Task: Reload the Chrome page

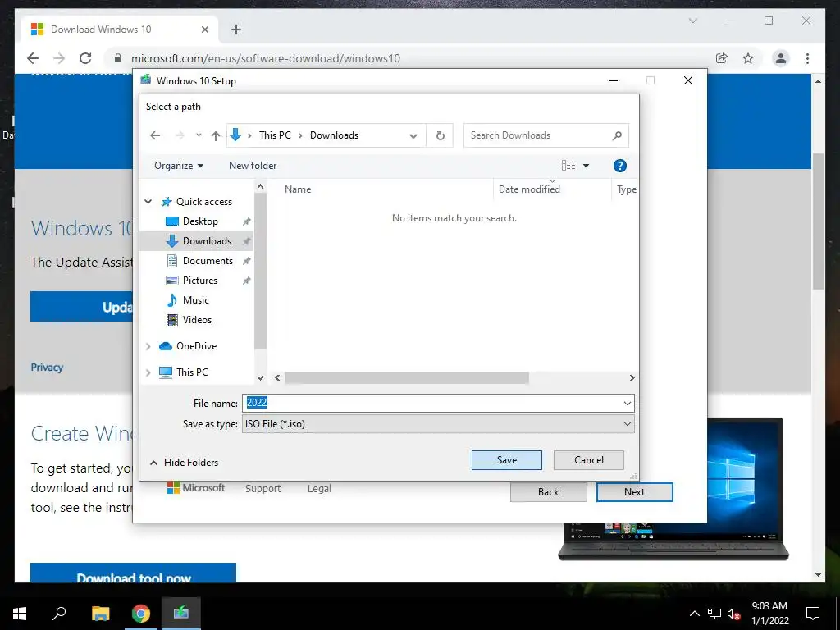Action: 85,58
